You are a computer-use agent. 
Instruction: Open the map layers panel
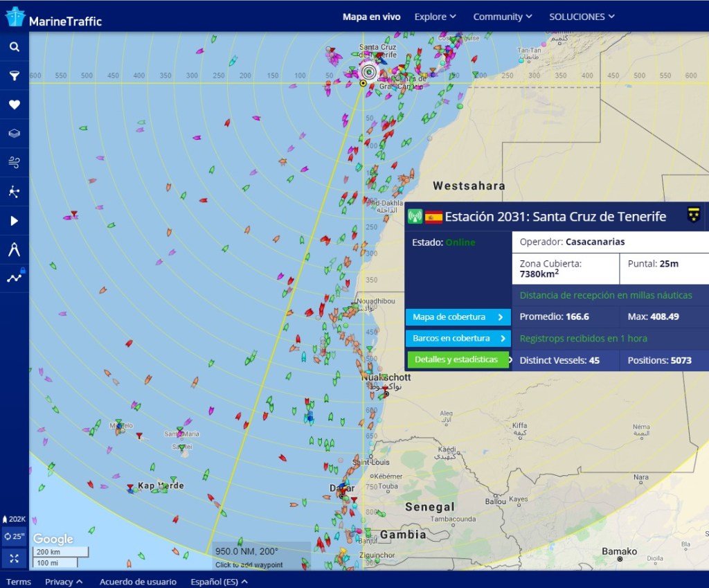[x=15, y=134]
